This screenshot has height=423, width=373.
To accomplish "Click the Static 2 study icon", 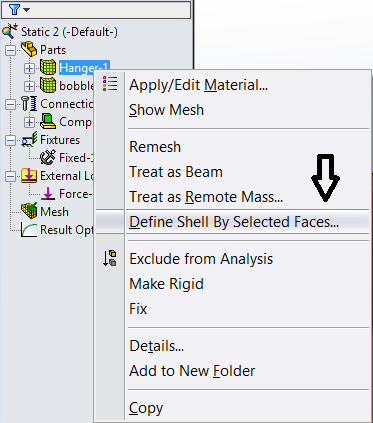I will [10, 31].
